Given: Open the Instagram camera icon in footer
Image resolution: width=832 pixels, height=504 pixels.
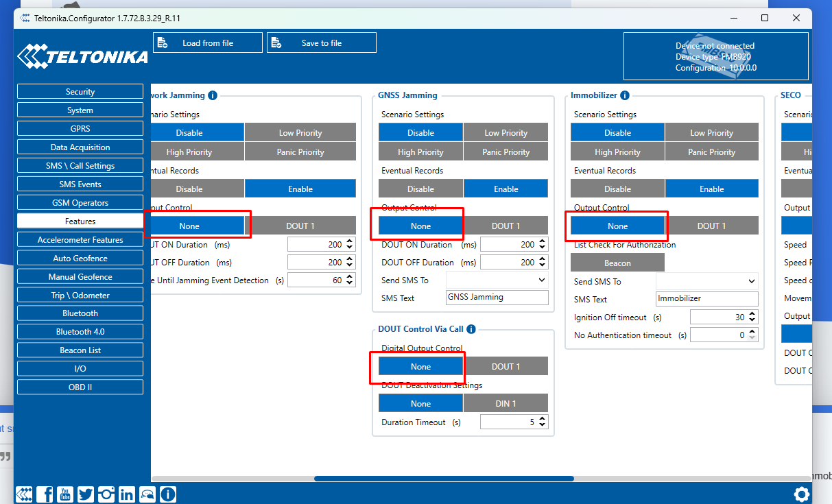Looking at the screenshot, I should (106, 494).
